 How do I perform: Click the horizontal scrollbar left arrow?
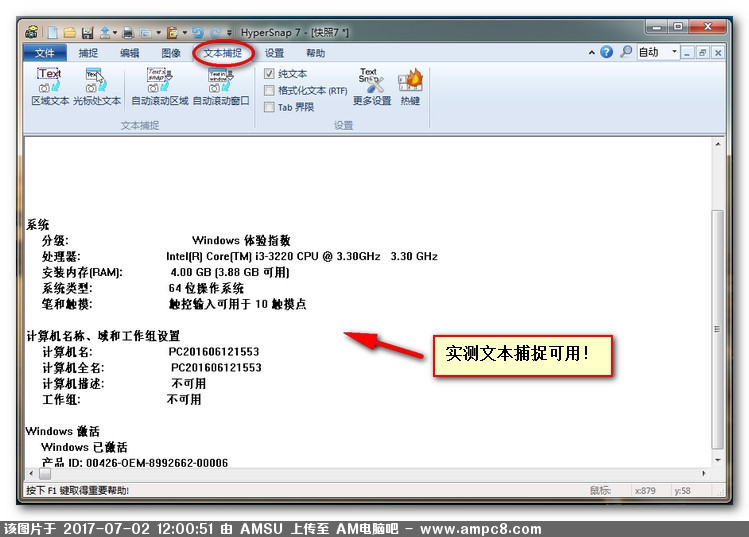[x=31, y=473]
